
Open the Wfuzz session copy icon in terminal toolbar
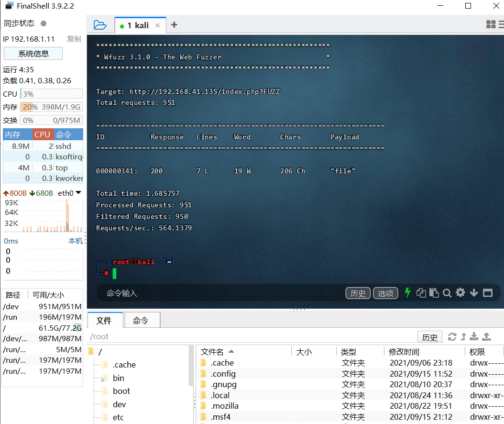pos(421,292)
